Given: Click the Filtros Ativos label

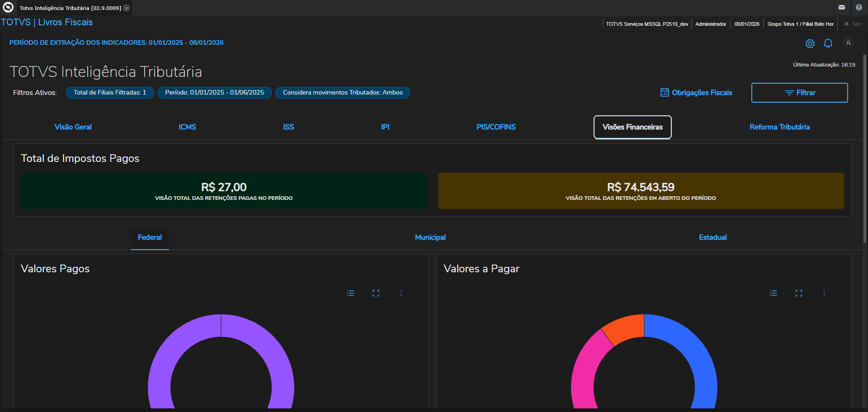Looking at the screenshot, I should click(x=35, y=93).
